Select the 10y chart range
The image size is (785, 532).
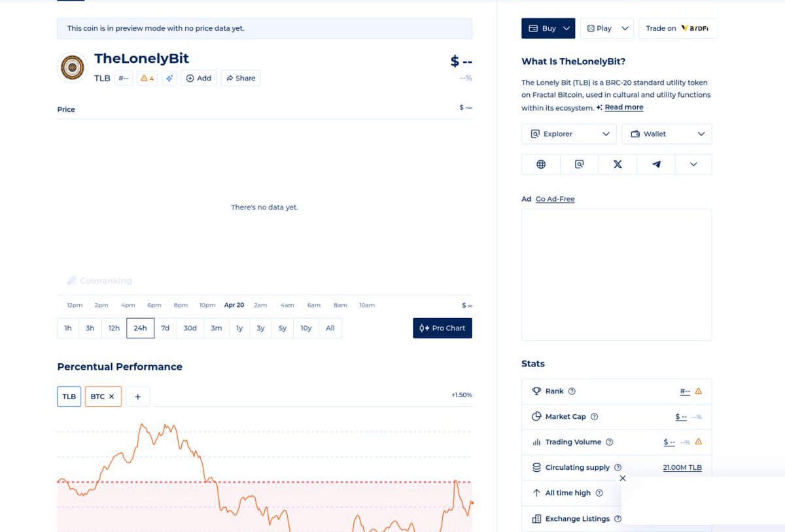click(306, 328)
